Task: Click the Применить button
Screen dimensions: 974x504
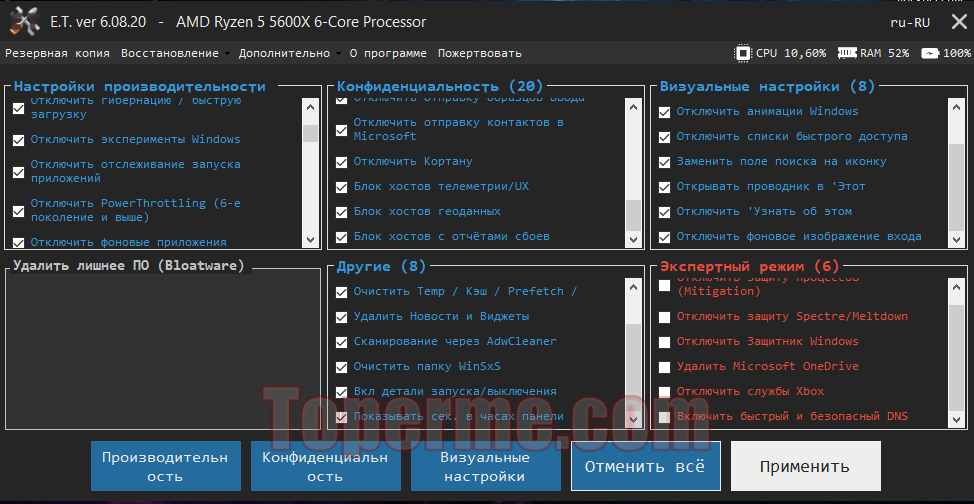Action: (x=806, y=466)
